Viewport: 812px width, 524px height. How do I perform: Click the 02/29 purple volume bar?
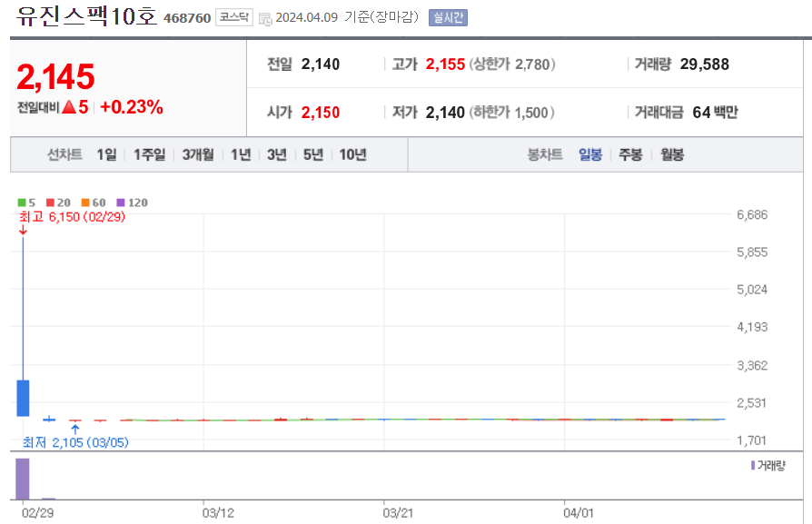23,479
